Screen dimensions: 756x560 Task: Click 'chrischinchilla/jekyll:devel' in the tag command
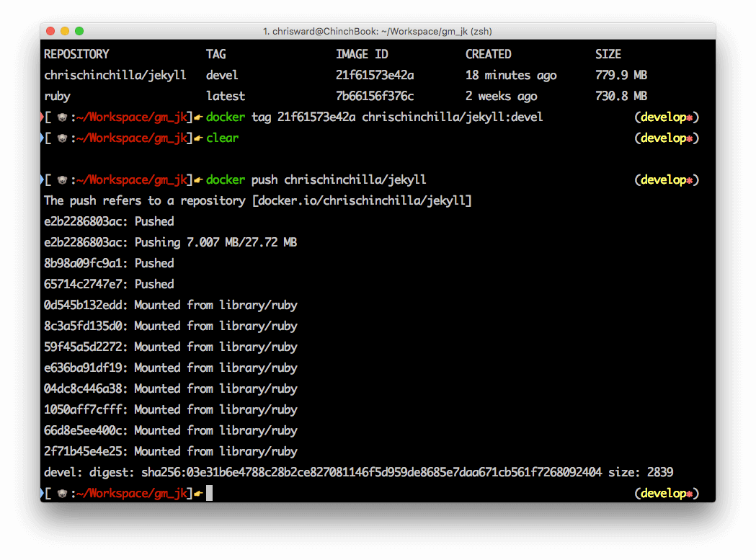point(453,117)
